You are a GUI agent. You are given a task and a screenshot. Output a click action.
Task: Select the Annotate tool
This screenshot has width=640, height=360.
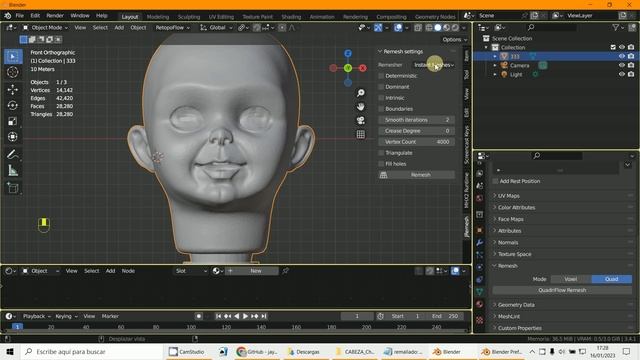point(13,154)
